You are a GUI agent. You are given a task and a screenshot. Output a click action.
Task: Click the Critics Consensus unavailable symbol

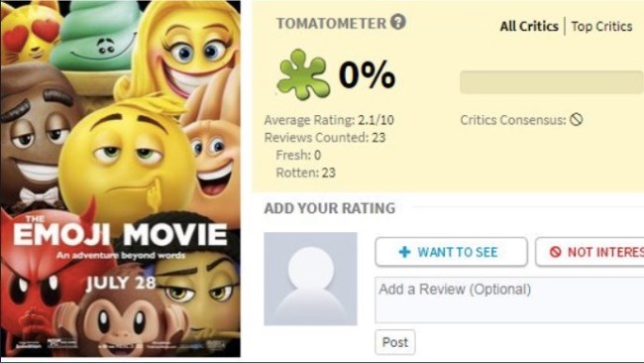point(577,120)
